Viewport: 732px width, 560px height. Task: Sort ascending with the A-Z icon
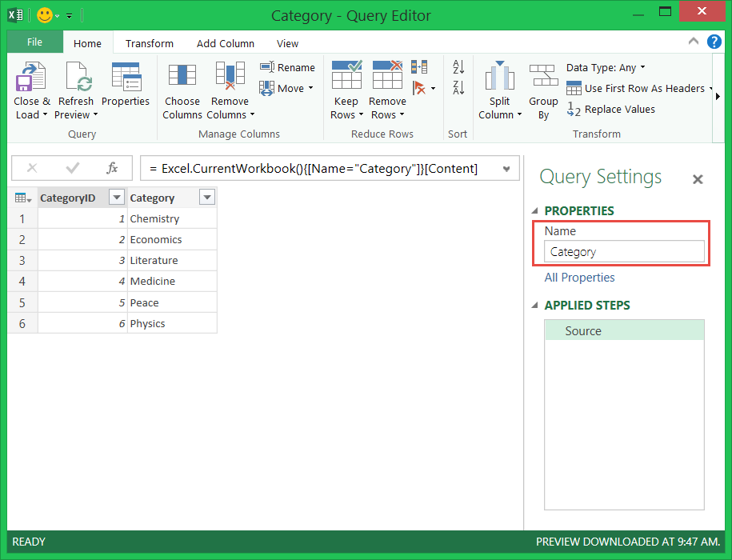[458, 67]
